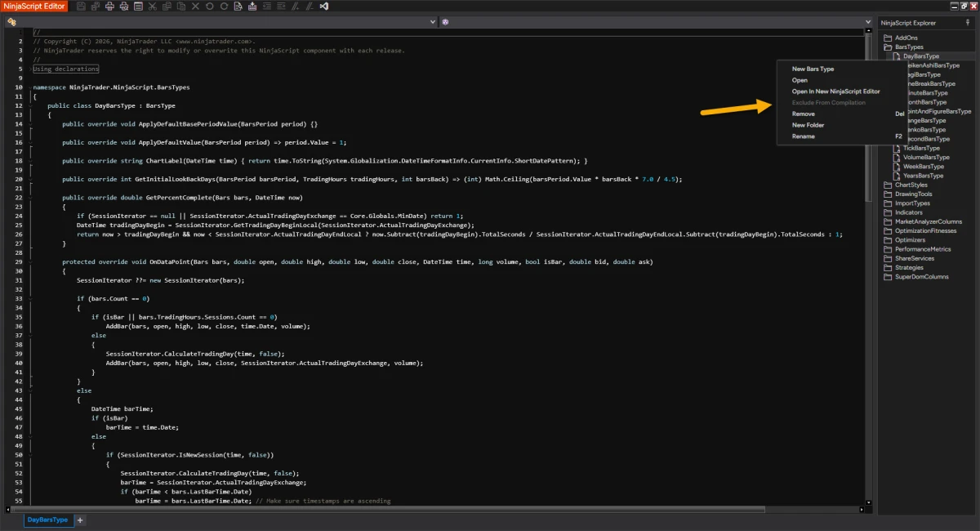Viewport: 980px width, 531px height.
Task: Click the Find document icon in the toolbar
Action: 238,6
